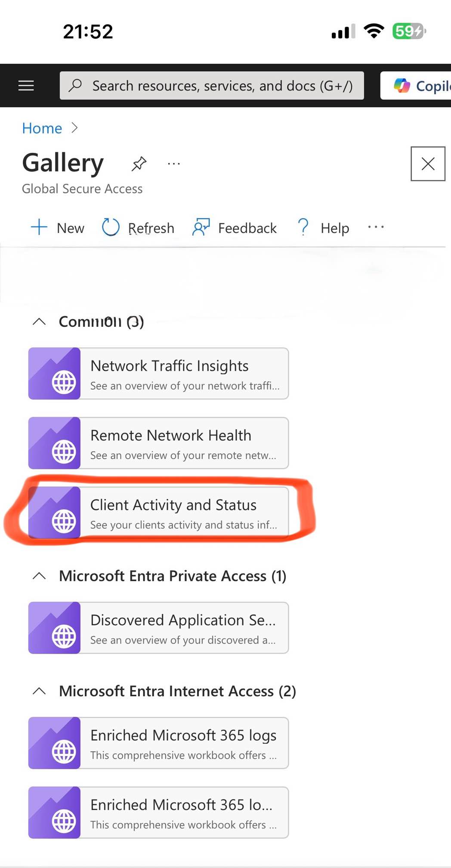This screenshot has width=451, height=868.
Task: Tap the Wi-Fi status icon
Action: [374, 31]
